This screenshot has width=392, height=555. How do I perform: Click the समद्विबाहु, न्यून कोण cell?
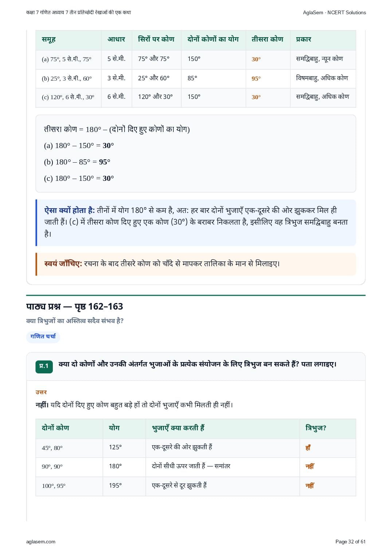pos(320,59)
